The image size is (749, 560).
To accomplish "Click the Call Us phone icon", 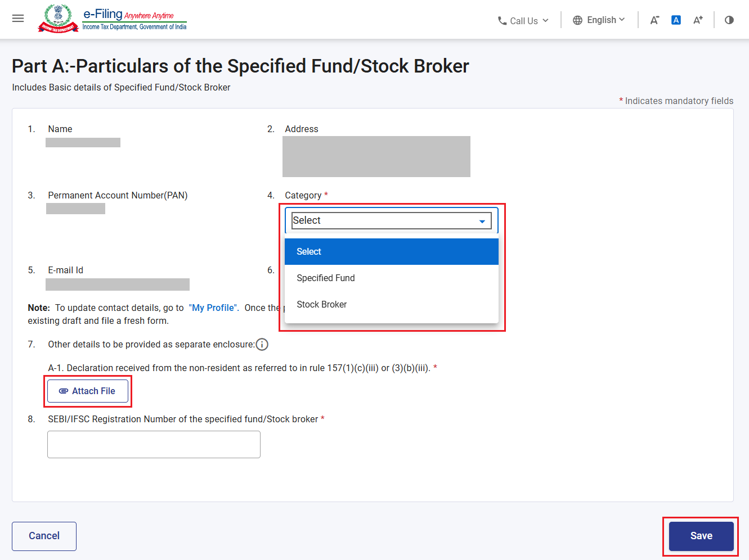I will point(502,21).
